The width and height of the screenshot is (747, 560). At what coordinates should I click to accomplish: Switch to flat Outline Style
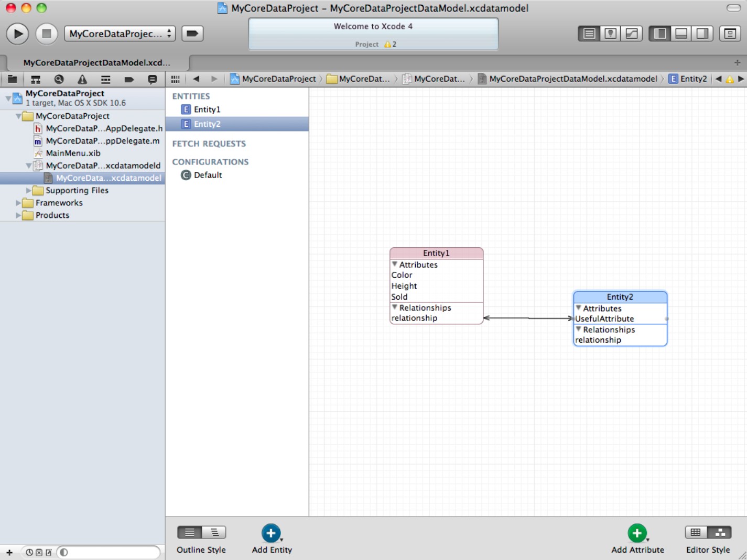pos(190,532)
